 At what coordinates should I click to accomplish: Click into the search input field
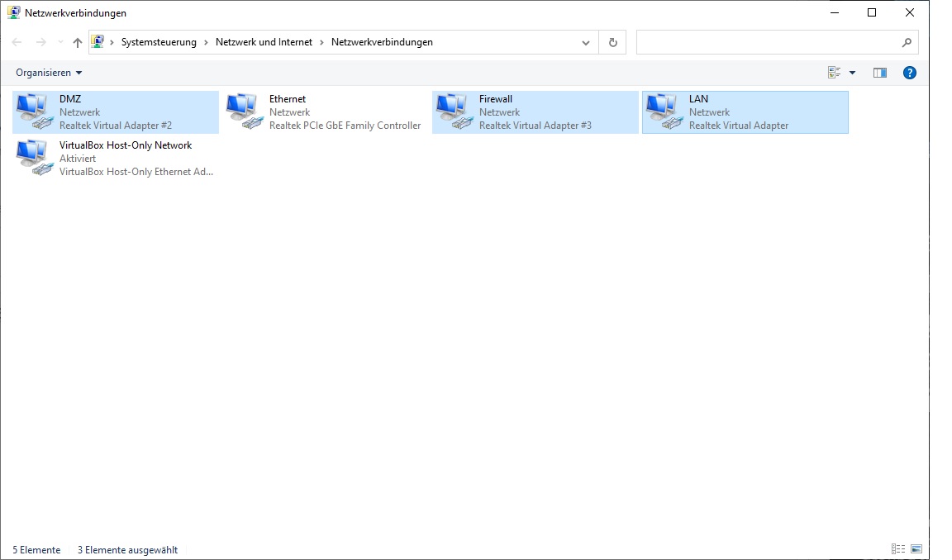[768, 42]
